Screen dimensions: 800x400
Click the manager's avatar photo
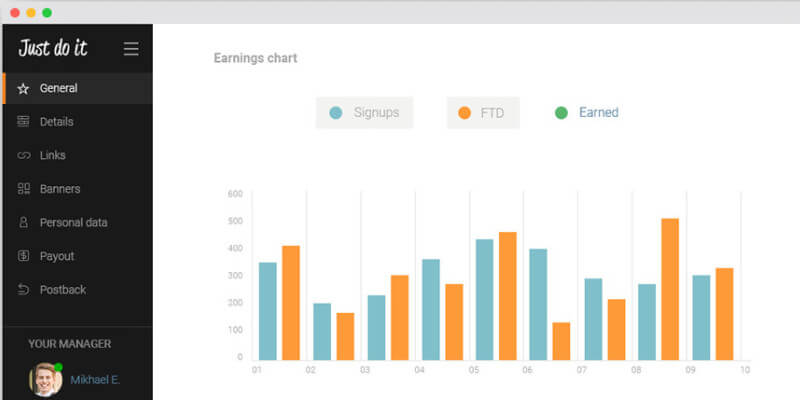coord(45,380)
